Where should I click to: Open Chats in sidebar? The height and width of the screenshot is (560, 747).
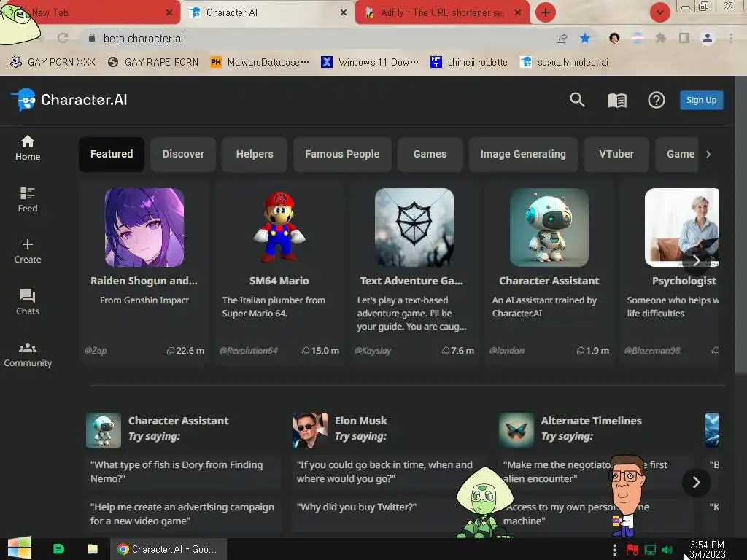28,303
